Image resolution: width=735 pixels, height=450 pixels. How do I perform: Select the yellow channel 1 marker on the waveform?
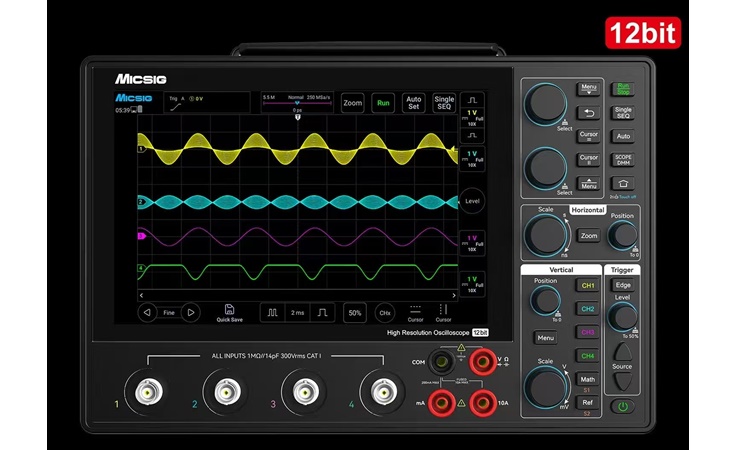[141, 149]
